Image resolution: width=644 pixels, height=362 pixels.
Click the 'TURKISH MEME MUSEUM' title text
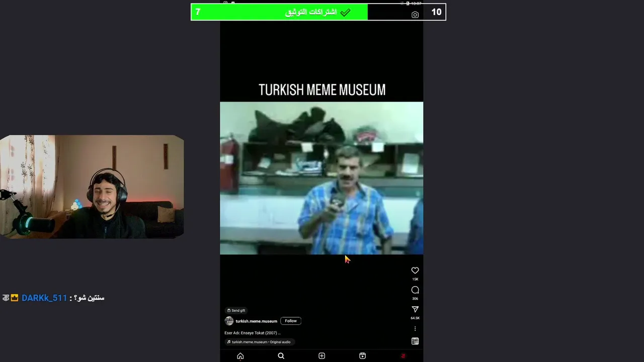322,90
